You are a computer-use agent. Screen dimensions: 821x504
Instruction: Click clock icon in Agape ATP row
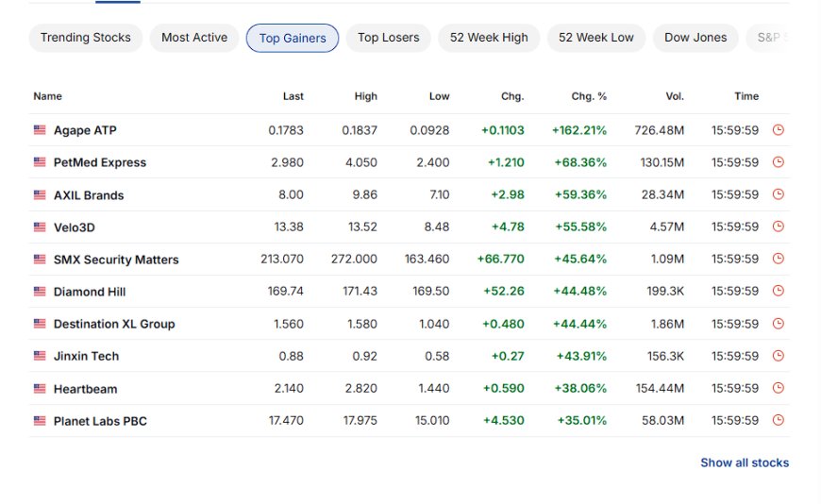click(x=779, y=130)
